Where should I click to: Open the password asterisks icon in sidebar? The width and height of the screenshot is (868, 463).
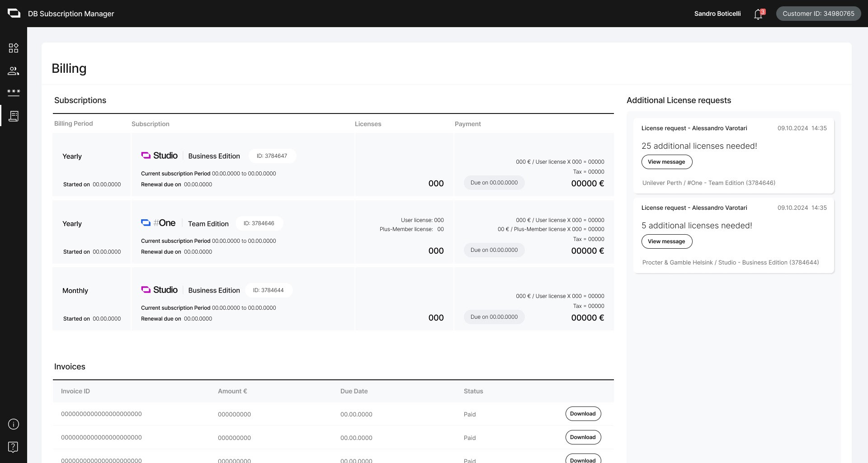14,92
